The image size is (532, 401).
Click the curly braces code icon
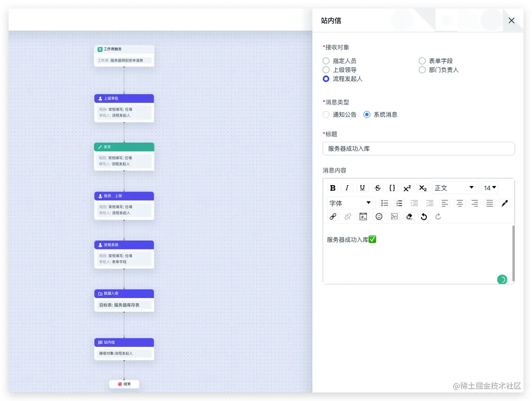pos(392,188)
